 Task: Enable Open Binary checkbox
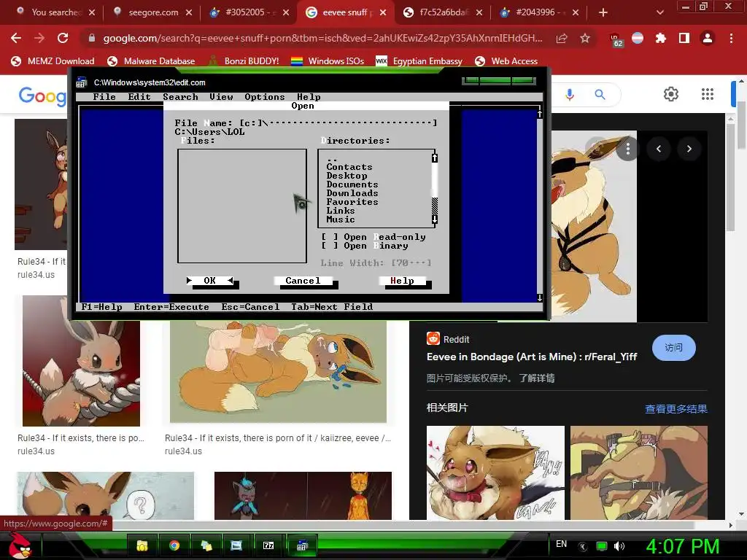point(330,246)
